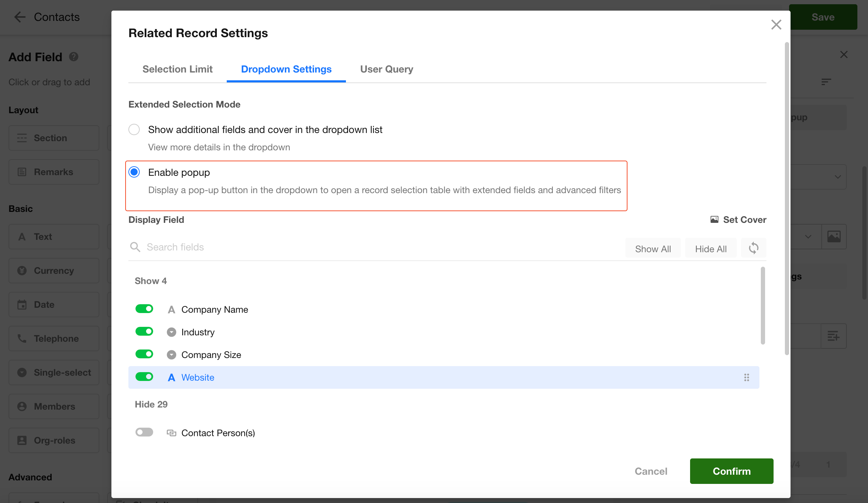Viewport: 868px width, 503px height.
Task: Open the dropdown beside the image button
Action: point(808,236)
